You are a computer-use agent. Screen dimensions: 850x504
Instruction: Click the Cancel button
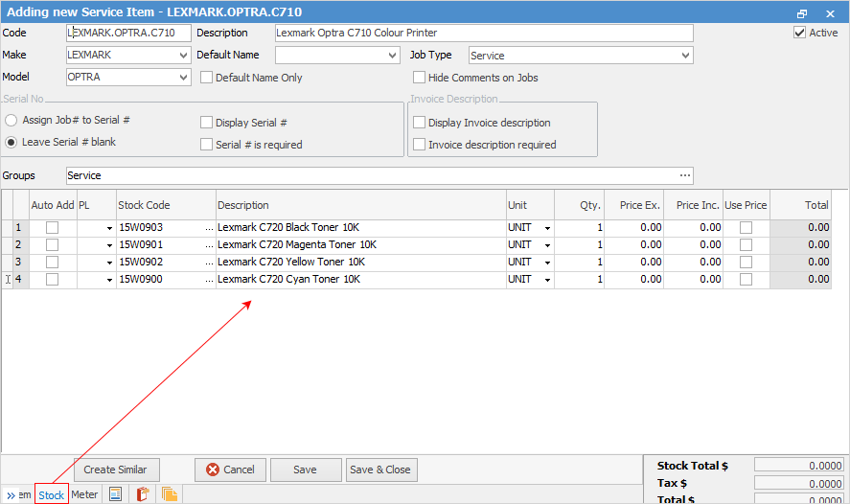click(x=230, y=470)
